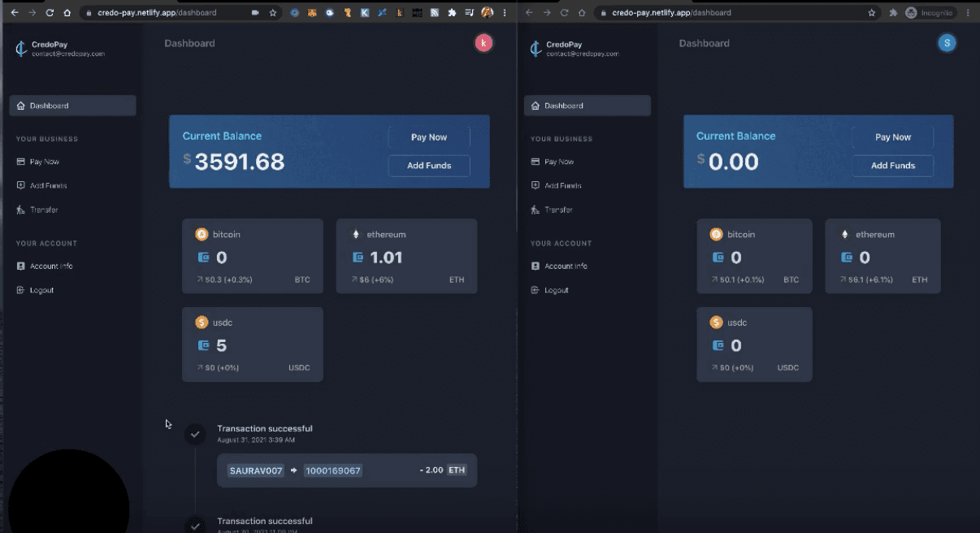Click the 0.00 balance in right window

[733, 162]
